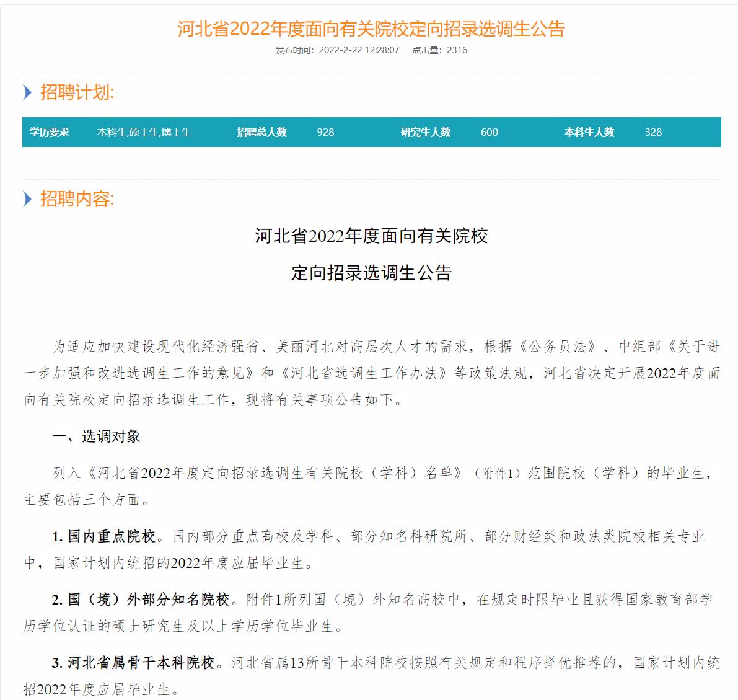Select the 招聘计划 section heading
Screen dimensions: 738x700
tap(77, 93)
